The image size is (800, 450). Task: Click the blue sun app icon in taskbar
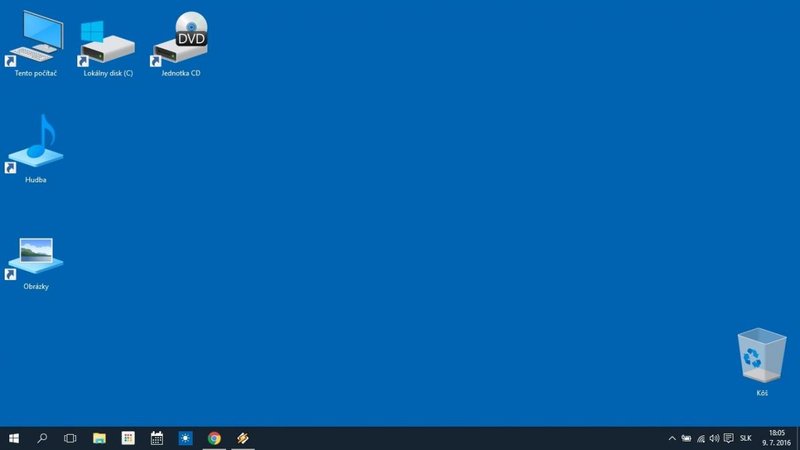(185, 438)
